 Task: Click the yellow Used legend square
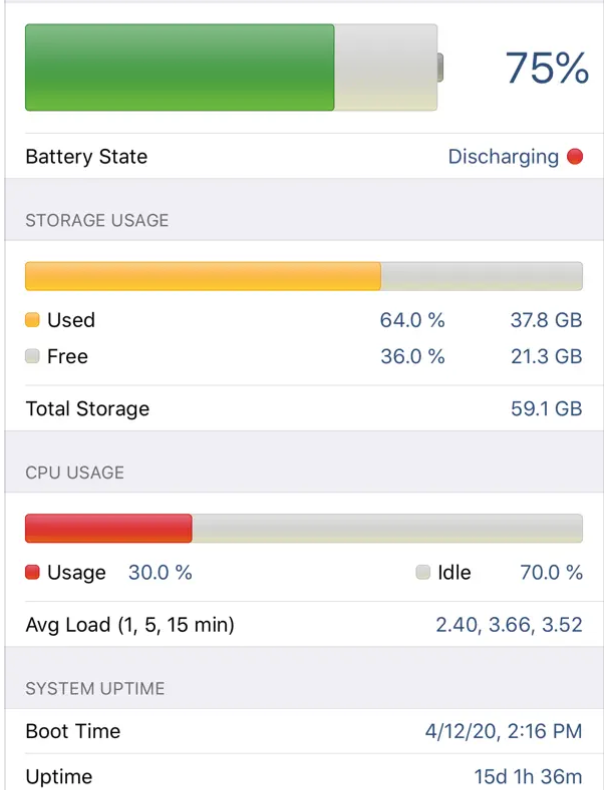point(32,320)
